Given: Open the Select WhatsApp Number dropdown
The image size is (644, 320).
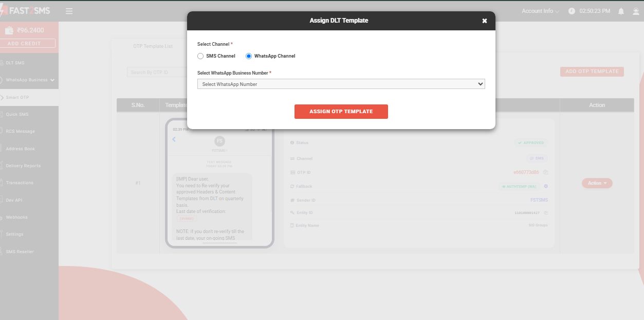Looking at the screenshot, I should click(x=341, y=84).
